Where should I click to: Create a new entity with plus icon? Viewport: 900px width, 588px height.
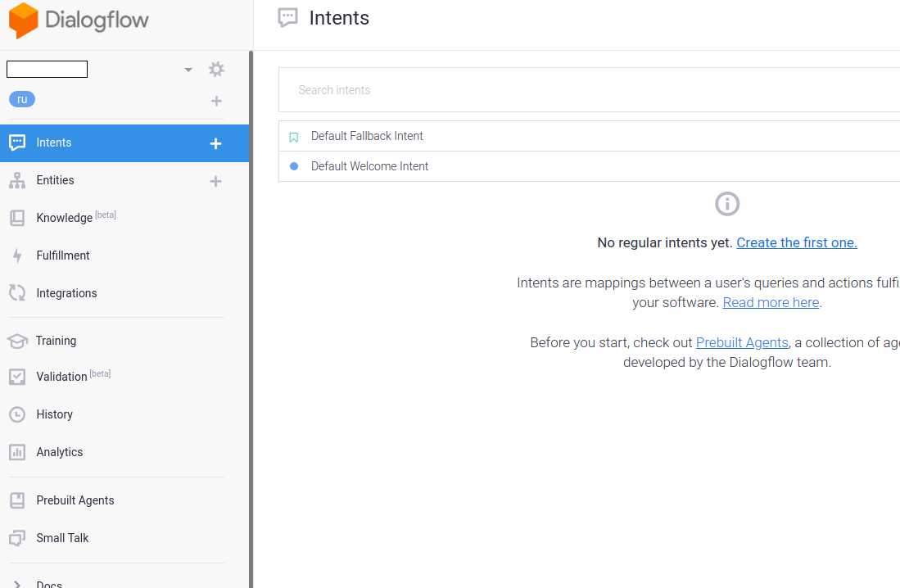pos(216,182)
